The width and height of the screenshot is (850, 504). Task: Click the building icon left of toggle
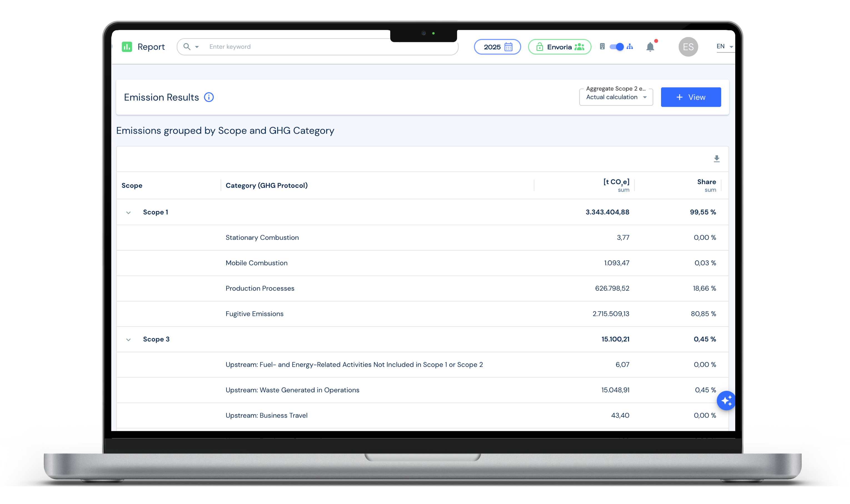(602, 46)
